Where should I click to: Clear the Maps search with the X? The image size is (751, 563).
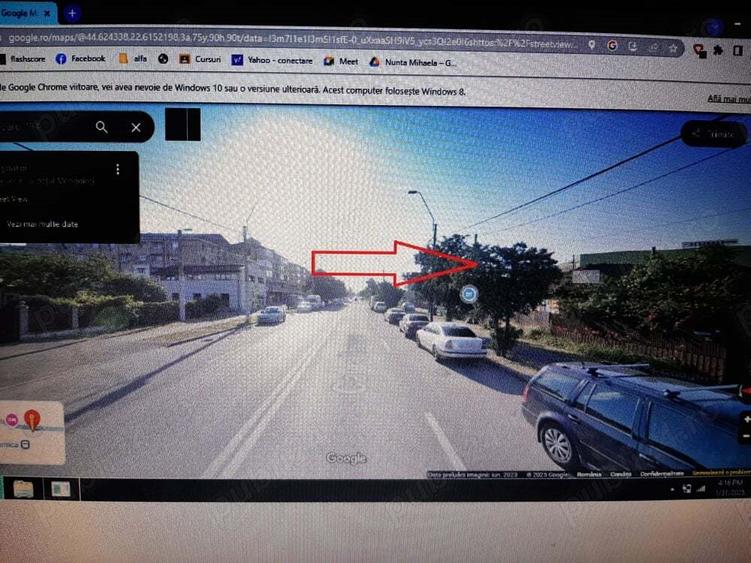[x=136, y=127]
